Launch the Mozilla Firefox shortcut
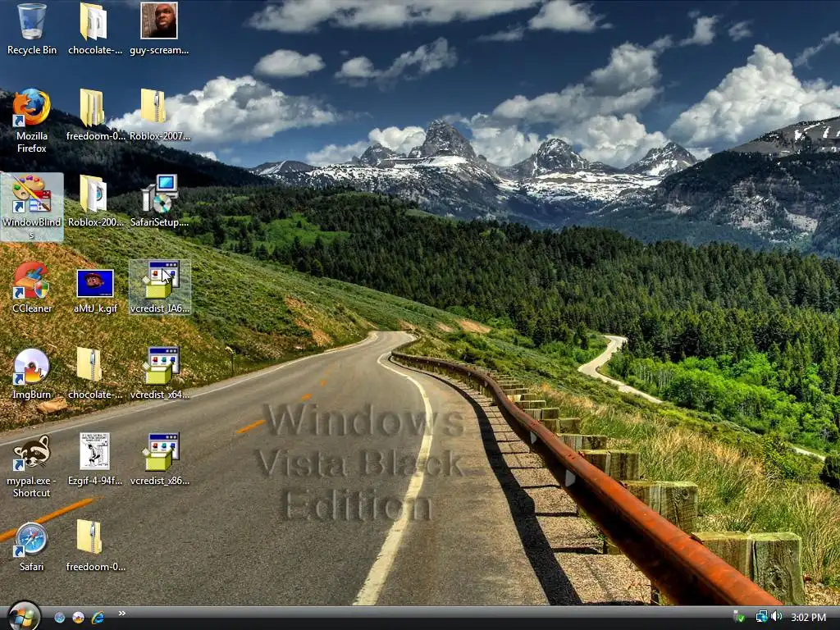This screenshot has width=840, height=630. [x=32, y=121]
